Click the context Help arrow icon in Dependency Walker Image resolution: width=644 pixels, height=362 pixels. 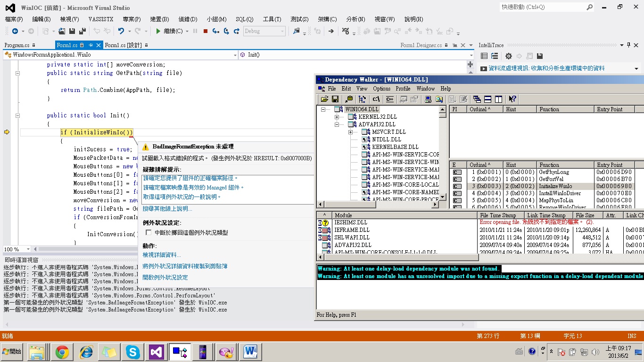512,99
